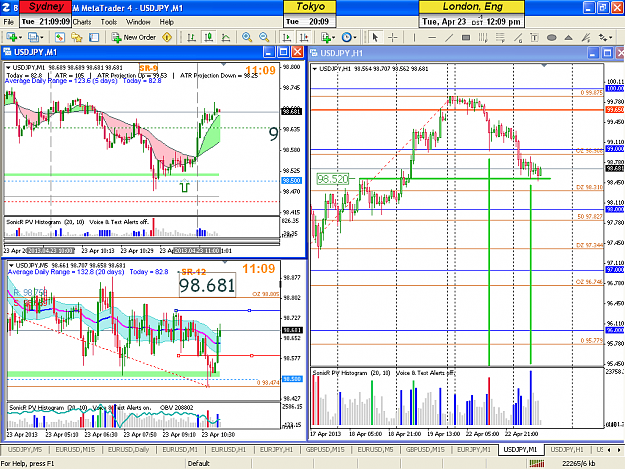Toggle Chart Shift icon
This screenshot has height=469, width=625.
pyautogui.click(x=304, y=37)
